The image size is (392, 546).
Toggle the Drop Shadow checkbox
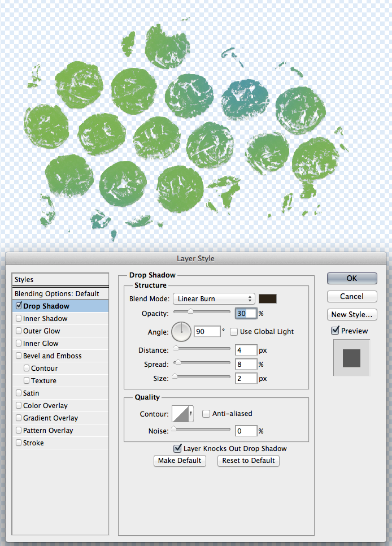point(19,306)
